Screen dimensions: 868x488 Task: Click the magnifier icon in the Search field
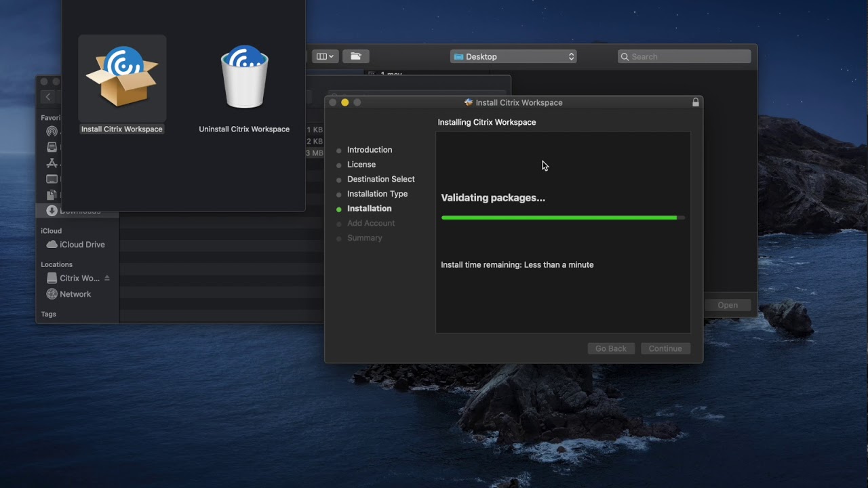(625, 57)
